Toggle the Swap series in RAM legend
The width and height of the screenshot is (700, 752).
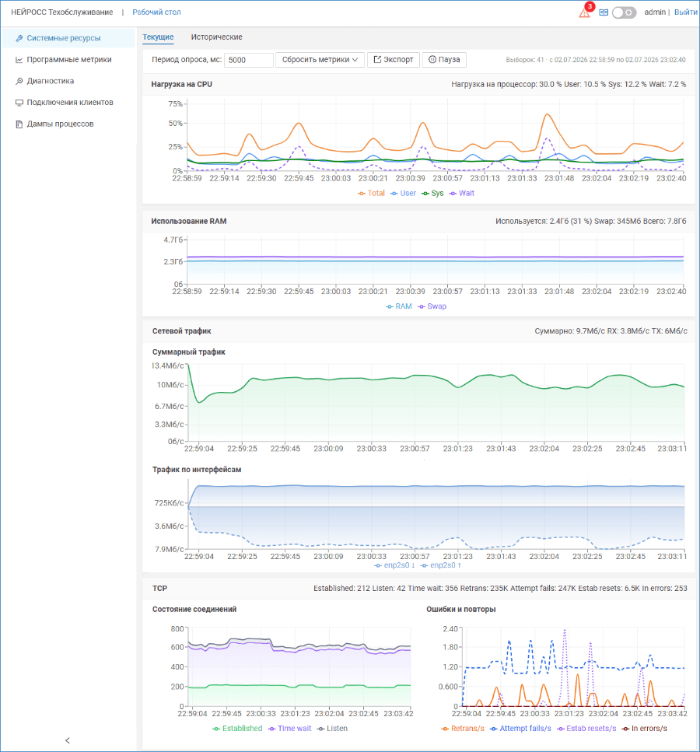pyautogui.click(x=432, y=306)
